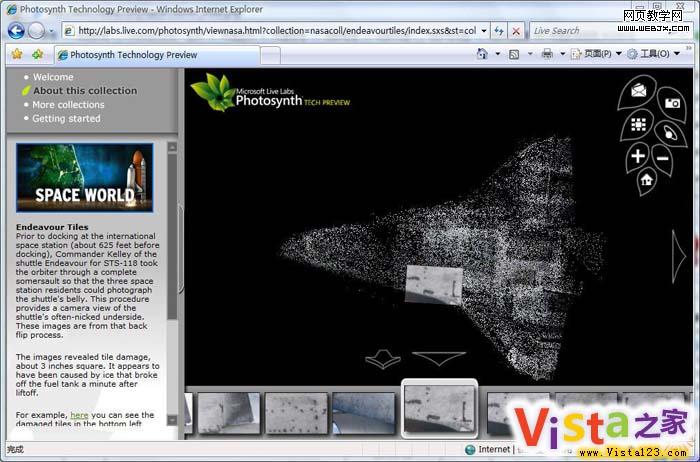Expand the address bar URL history dropdown
The image size is (700, 462).
(482, 31)
